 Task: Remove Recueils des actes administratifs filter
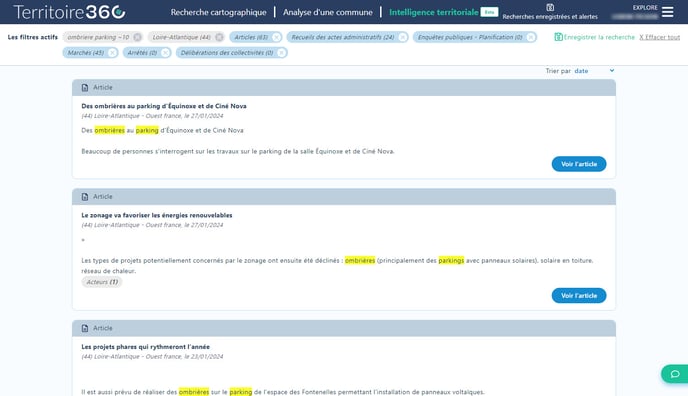(x=402, y=37)
